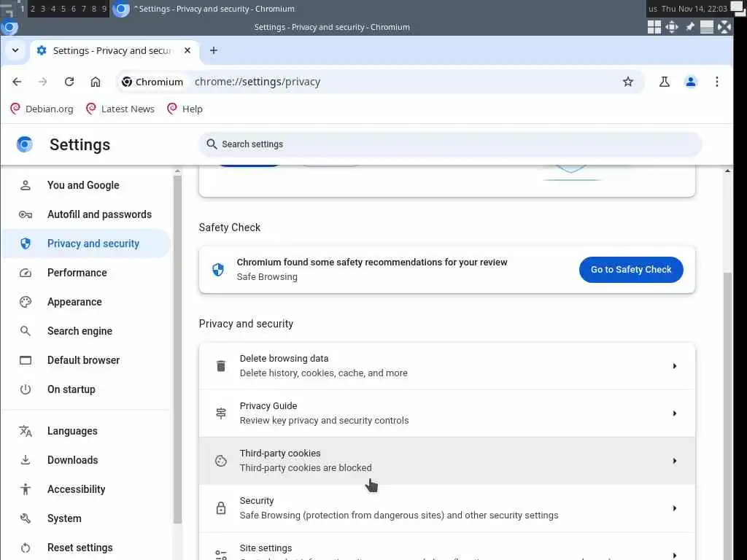Click the Performance gauge icon
This screenshot has width=747, height=560.
coord(26,273)
